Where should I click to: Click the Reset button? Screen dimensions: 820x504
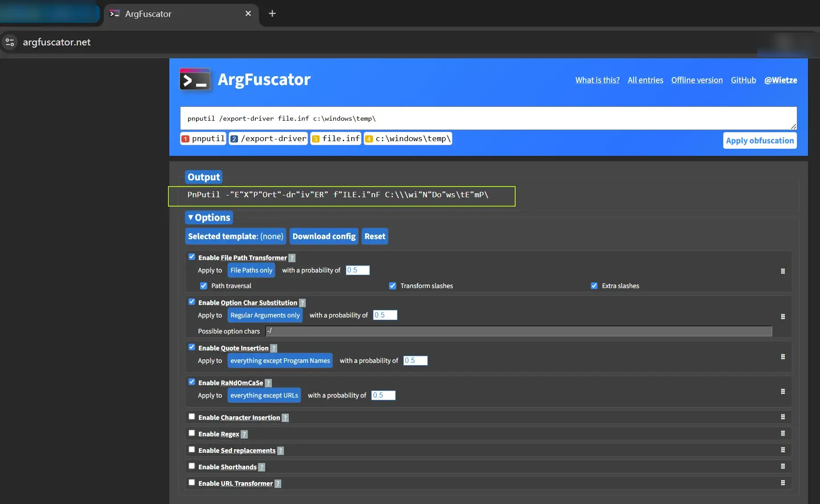coord(375,236)
